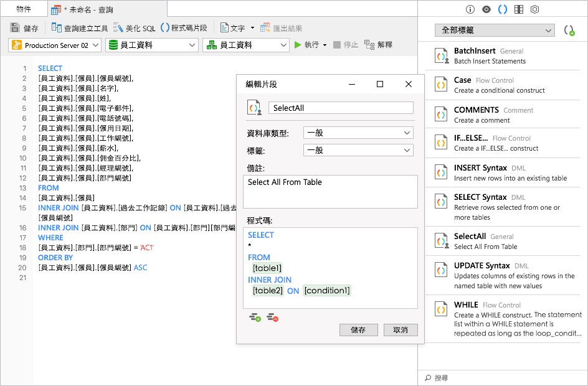Viewport: 588px width, 386px height.
Task: Edit the SelectAll snippet name field
Action: [x=341, y=108]
